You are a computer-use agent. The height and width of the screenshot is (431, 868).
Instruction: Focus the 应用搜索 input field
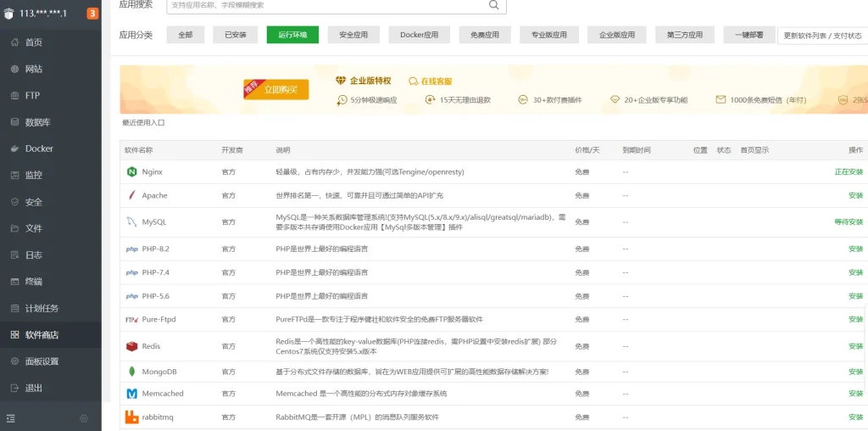coord(336,5)
